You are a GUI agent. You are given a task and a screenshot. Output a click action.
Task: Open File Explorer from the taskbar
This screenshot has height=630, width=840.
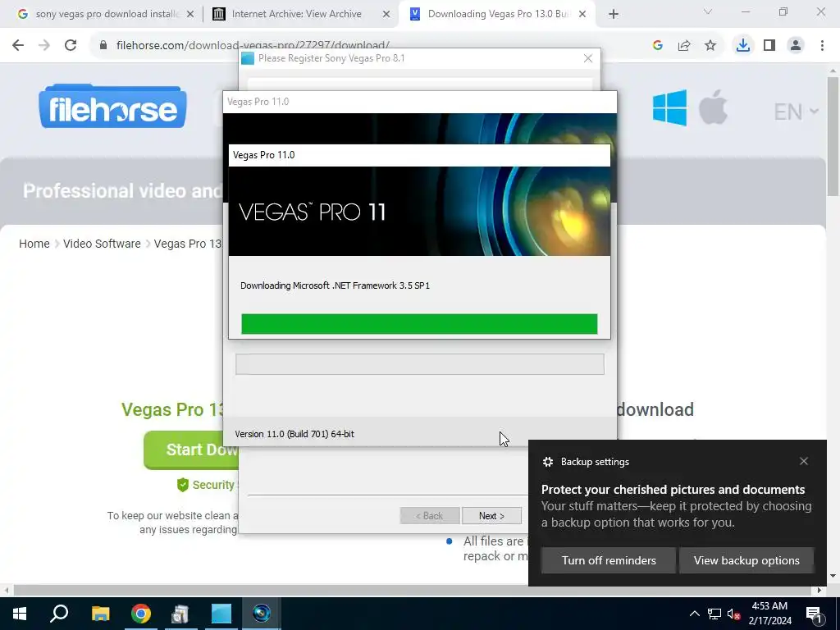click(x=100, y=614)
